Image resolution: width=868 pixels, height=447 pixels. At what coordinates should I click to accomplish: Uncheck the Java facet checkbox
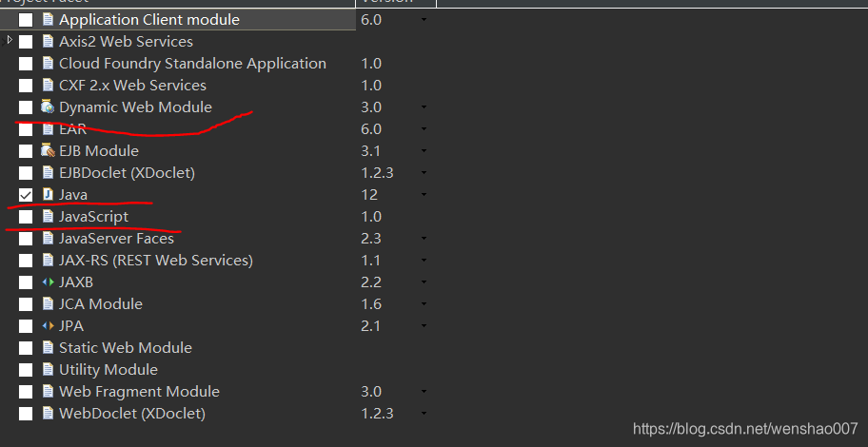pos(26,195)
